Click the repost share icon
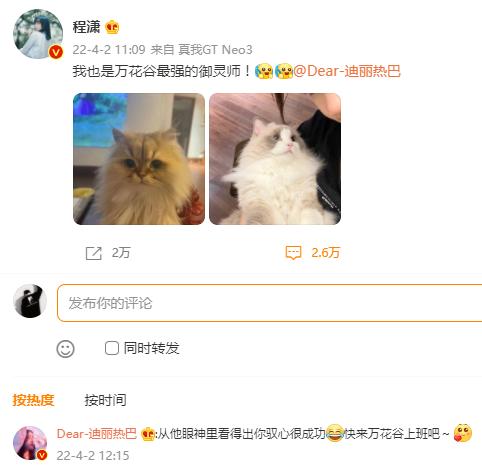The width and height of the screenshot is (482, 467). (x=93, y=253)
